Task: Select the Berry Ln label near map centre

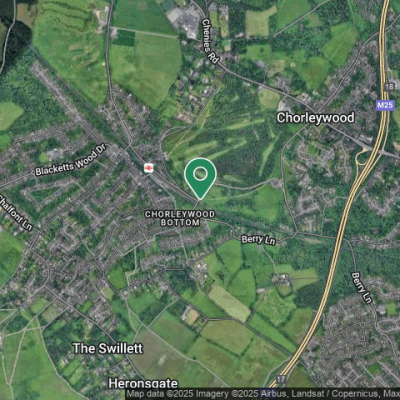Action: [258, 240]
